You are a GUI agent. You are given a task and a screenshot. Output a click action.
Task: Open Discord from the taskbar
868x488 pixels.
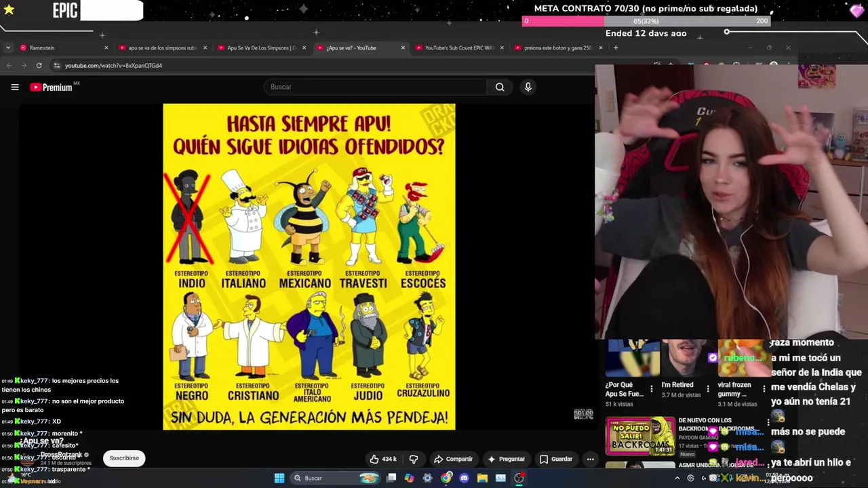pos(464,479)
